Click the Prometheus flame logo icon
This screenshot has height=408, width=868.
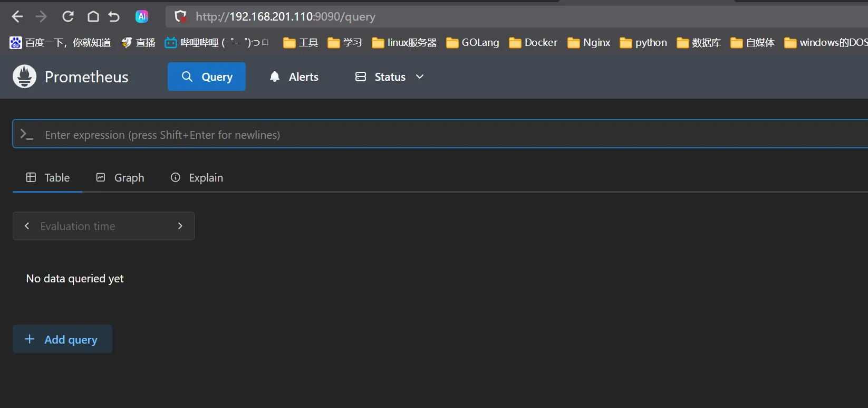(x=24, y=77)
